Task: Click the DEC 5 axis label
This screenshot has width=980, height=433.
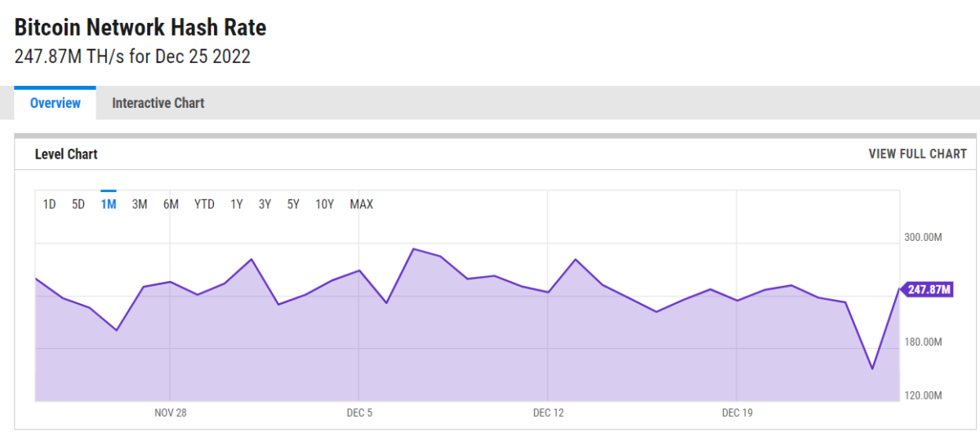Action: (x=359, y=413)
